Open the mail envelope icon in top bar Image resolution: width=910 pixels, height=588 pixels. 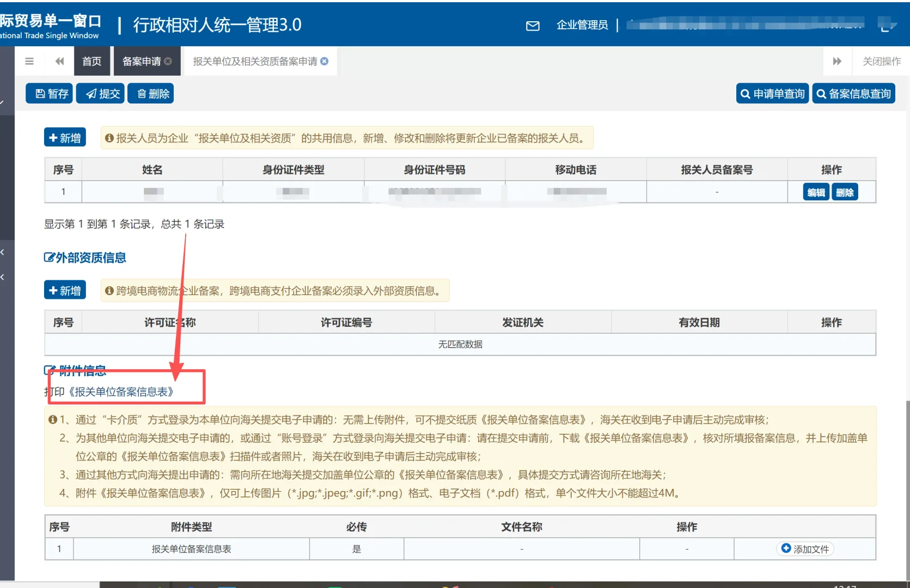pyautogui.click(x=532, y=26)
